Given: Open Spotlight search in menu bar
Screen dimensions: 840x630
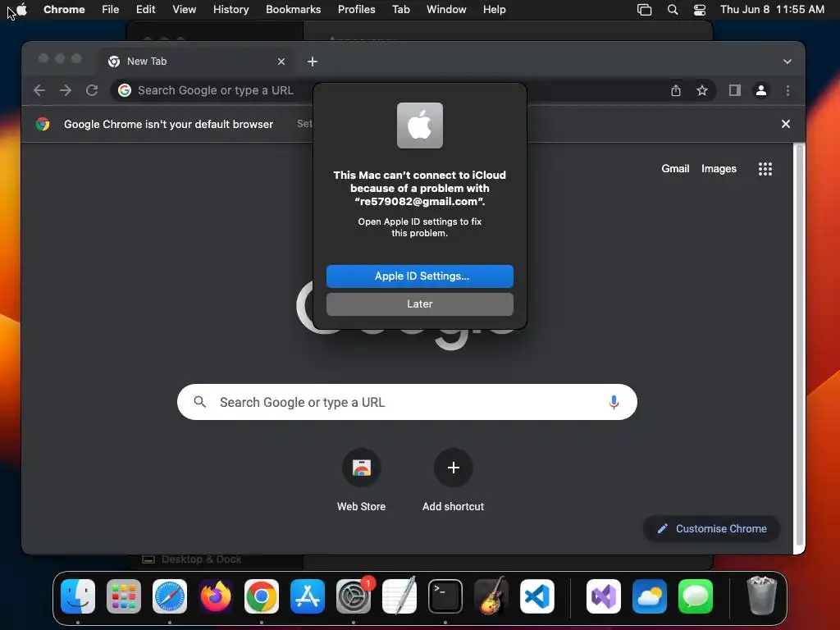Looking at the screenshot, I should (x=673, y=9).
